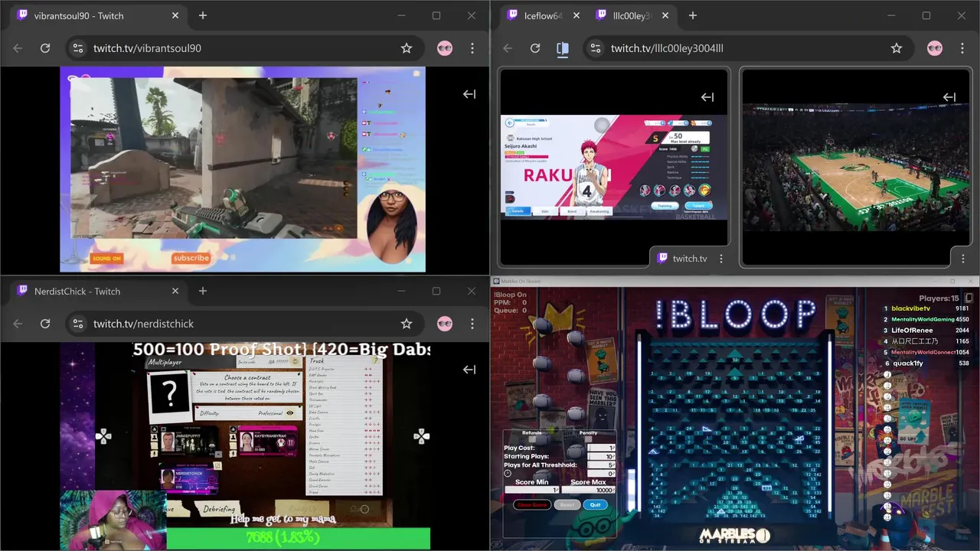Click the timer clock icon in Marbles settings
This screenshot has height=551, width=980.
(x=508, y=474)
